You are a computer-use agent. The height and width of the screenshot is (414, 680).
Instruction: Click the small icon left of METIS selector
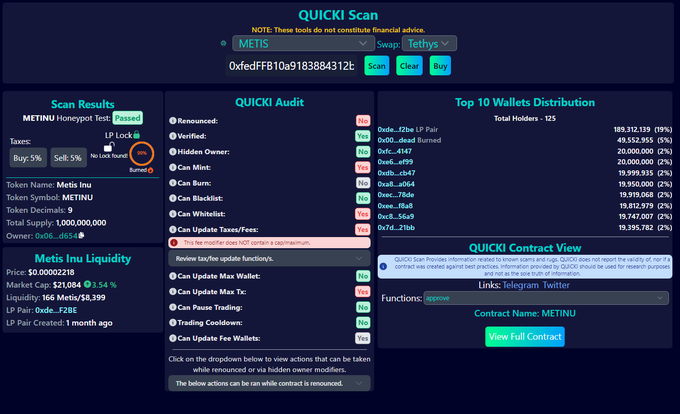click(x=223, y=43)
